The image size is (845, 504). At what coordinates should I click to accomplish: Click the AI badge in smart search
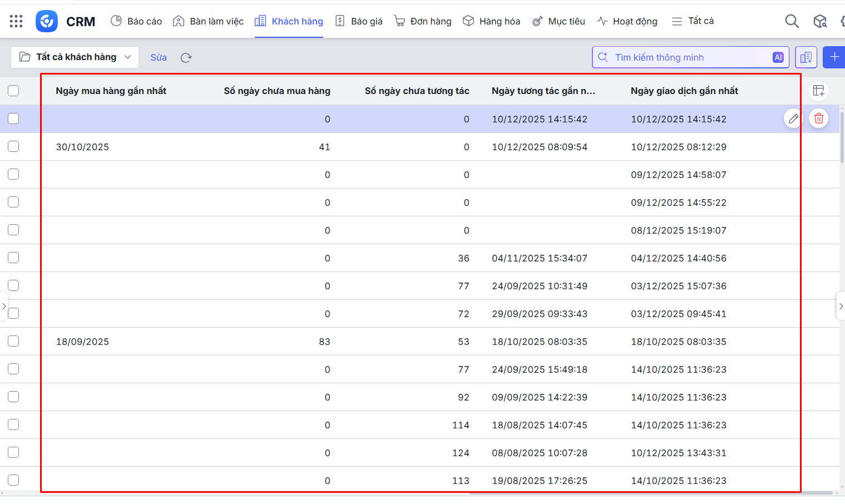click(x=778, y=57)
